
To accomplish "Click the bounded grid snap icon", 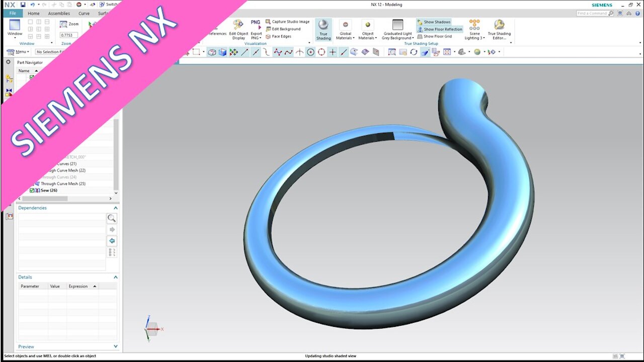I will pyautogui.click(x=376, y=52).
